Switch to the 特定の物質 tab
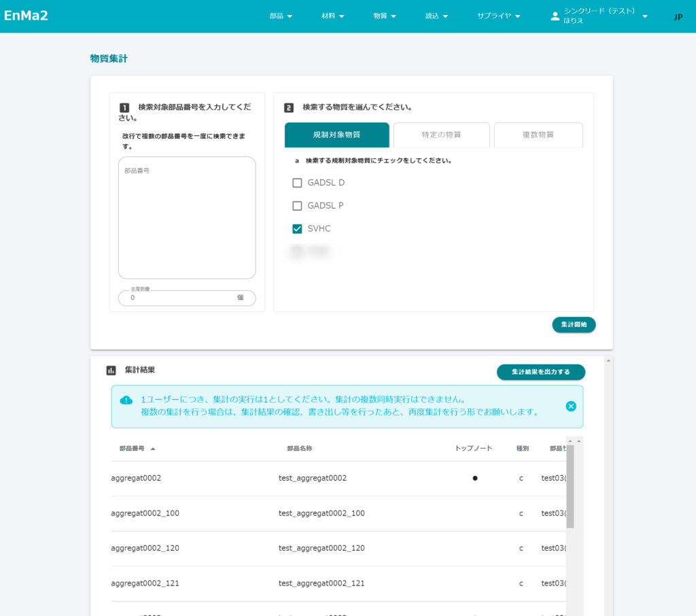 [x=441, y=135]
